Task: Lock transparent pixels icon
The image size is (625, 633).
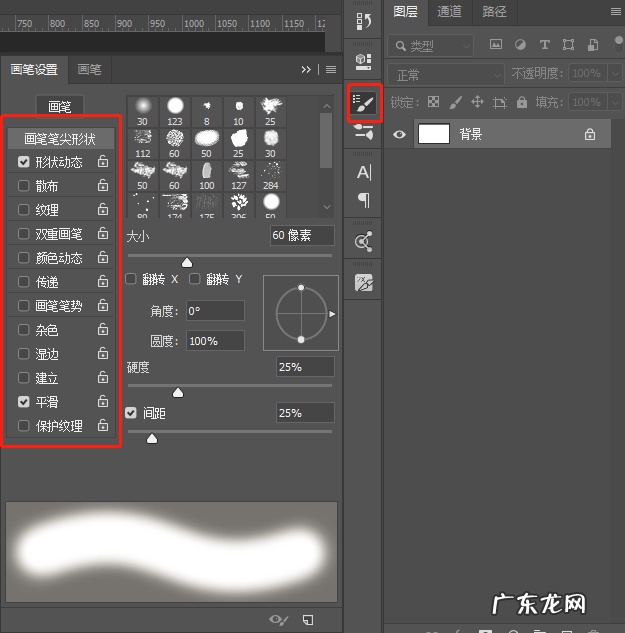Action: click(434, 102)
